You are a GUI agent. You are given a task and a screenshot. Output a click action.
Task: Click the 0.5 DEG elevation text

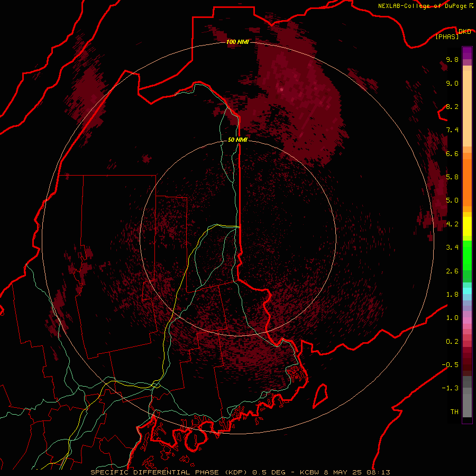(x=269, y=472)
